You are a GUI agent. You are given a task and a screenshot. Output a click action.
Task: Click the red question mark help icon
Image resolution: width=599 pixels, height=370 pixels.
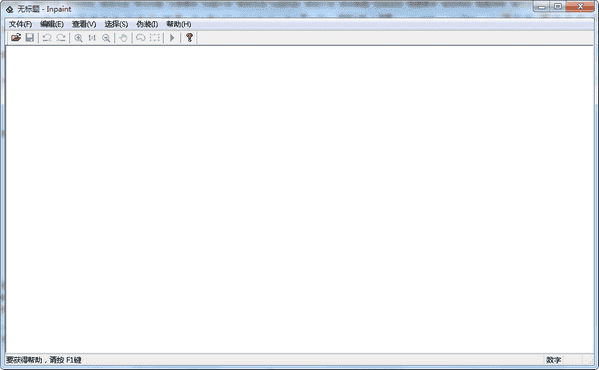pos(189,37)
